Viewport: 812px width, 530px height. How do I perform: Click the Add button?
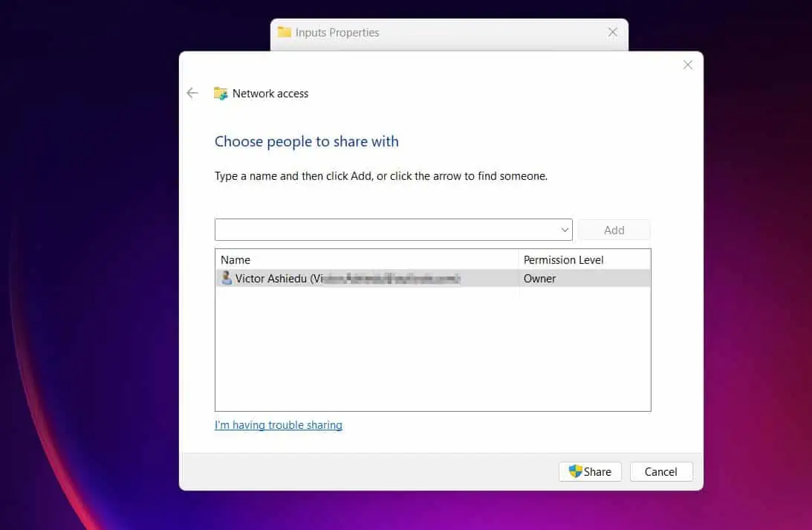coord(614,230)
